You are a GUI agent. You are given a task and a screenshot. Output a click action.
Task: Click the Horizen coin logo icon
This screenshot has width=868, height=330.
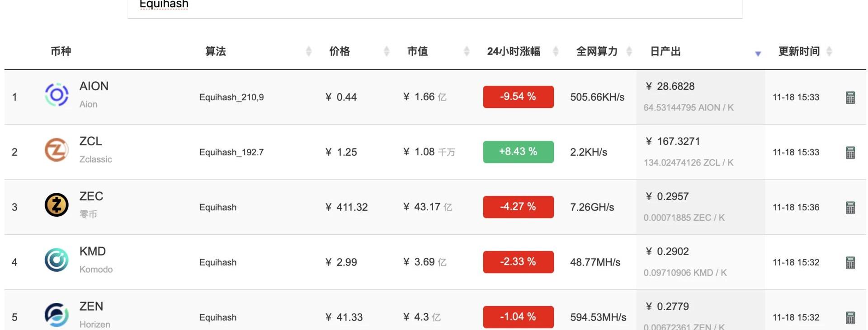point(57,315)
